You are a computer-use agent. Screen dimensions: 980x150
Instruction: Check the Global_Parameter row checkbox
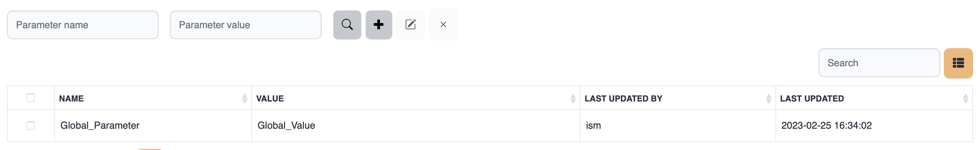click(31, 126)
